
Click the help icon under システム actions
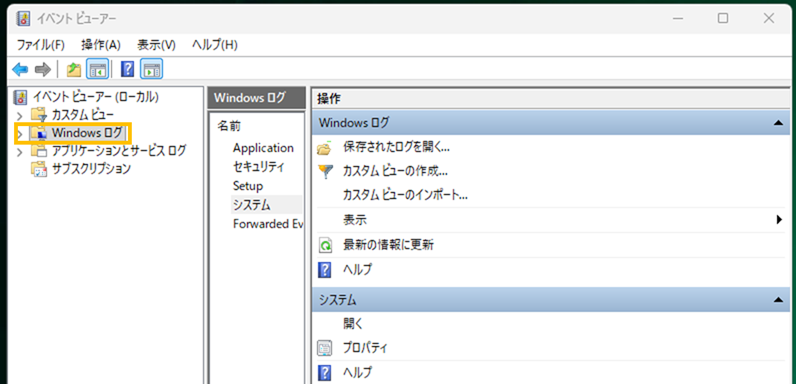point(324,373)
